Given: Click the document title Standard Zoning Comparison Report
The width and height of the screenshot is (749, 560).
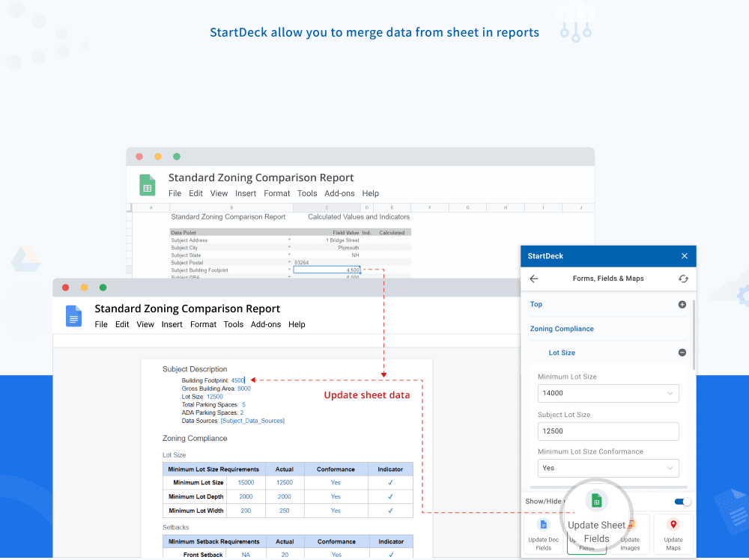Looking at the screenshot, I should point(187,309).
